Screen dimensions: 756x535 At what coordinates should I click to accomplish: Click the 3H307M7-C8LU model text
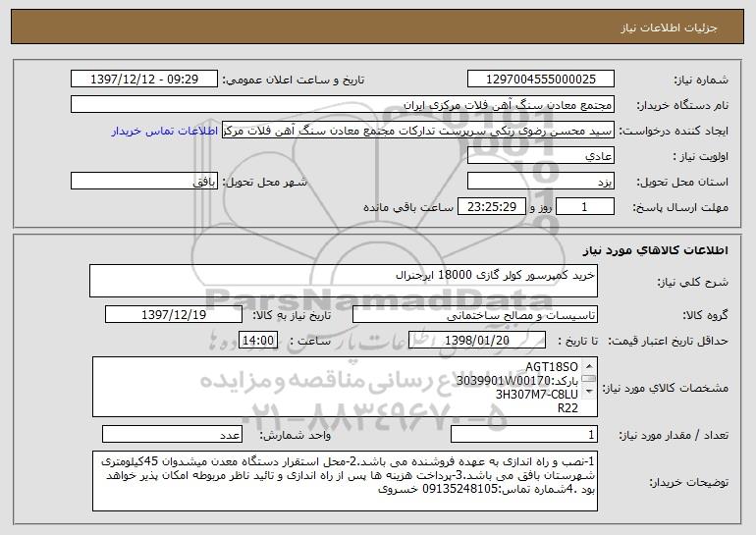[537, 395]
